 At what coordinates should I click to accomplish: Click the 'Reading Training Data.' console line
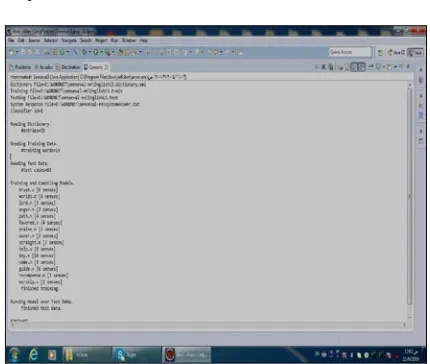click(34, 143)
